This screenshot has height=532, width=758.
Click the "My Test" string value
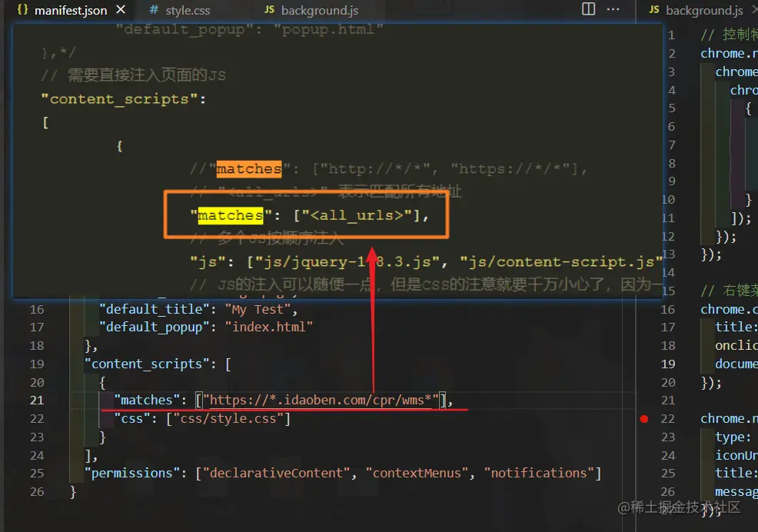258,310
